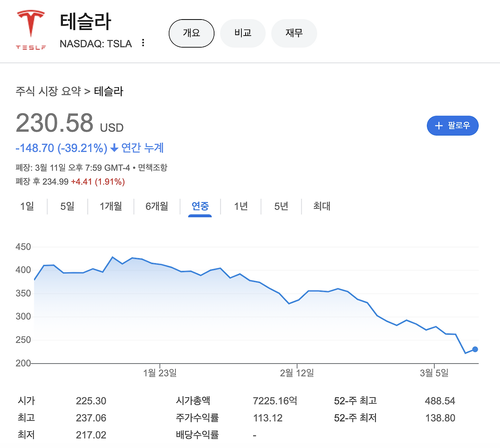Switch the chart to the 1일 range

(27, 206)
